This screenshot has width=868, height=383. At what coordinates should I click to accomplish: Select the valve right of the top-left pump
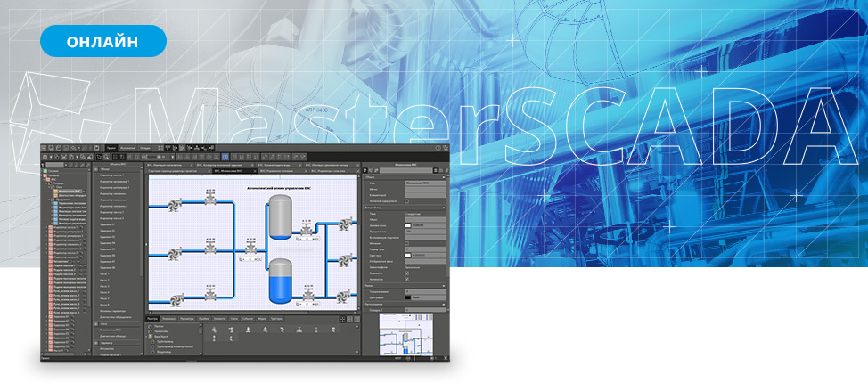[209, 198]
